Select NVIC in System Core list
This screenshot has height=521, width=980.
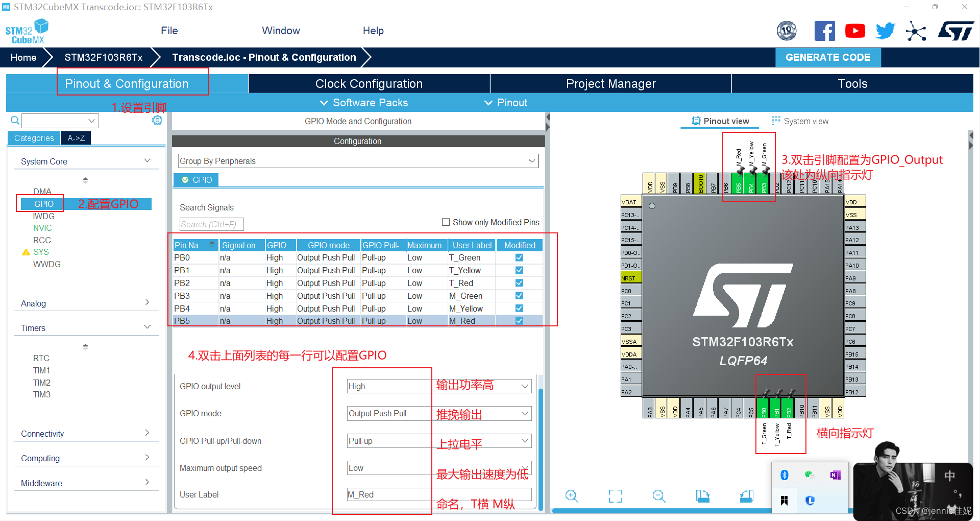(42, 228)
